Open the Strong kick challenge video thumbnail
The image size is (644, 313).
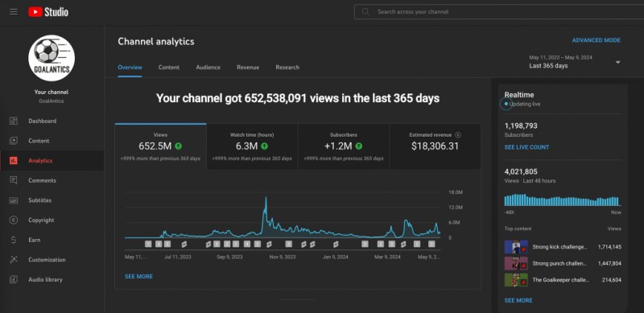pos(516,247)
